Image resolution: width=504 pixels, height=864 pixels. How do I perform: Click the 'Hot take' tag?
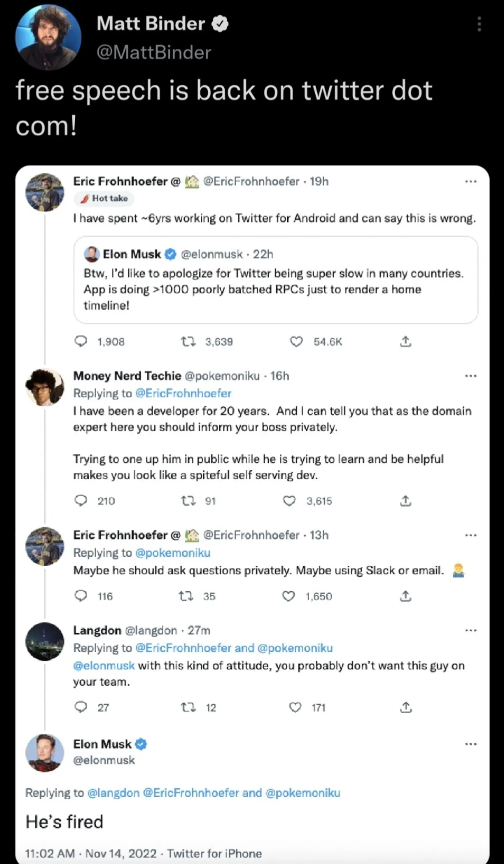[x=104, y=198]
